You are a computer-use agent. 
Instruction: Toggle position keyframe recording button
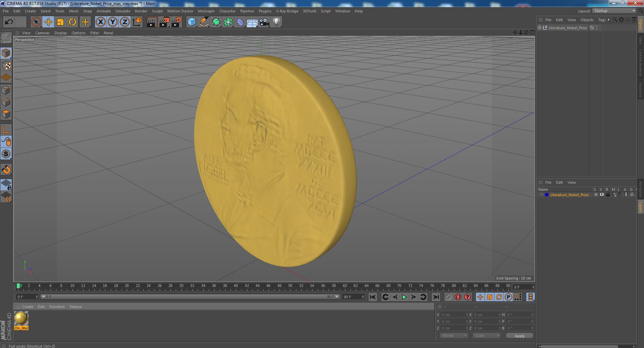pyautogui.click(x=480, y=297)
